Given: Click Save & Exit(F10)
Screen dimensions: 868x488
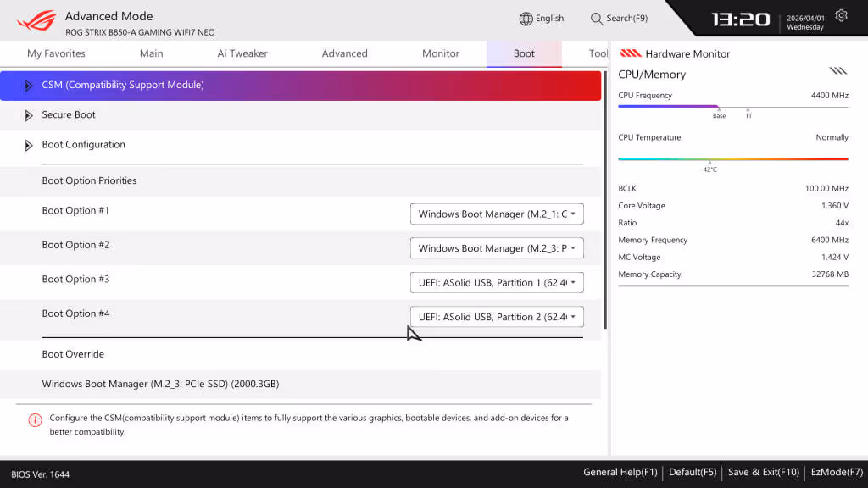Looking at the screenshot, I should coord(764,472).
